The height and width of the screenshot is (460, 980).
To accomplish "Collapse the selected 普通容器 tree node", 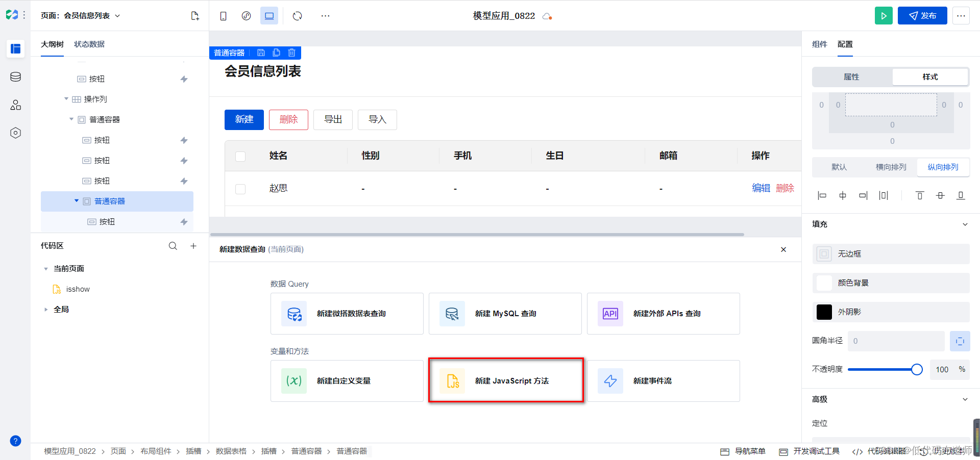I will click(x=77, y=201).
